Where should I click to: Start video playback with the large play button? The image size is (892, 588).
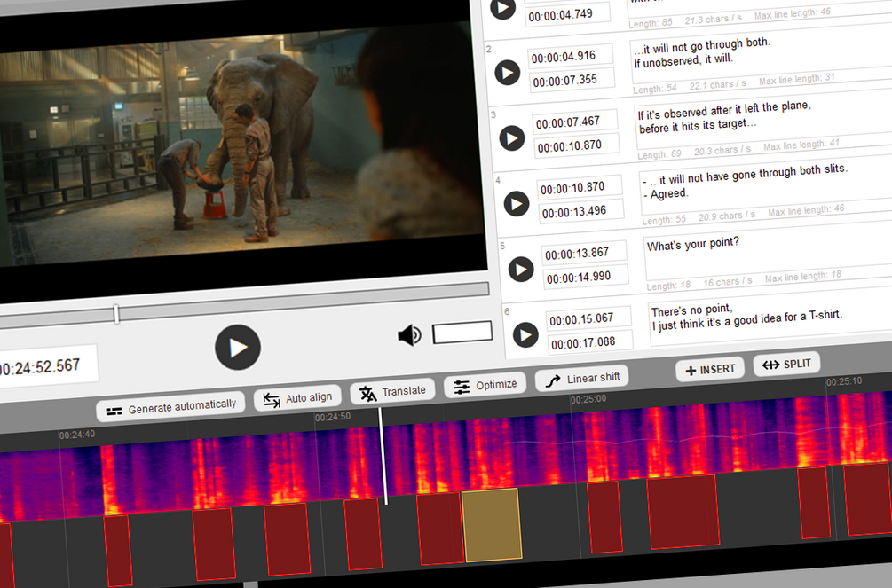click(238, 348)
